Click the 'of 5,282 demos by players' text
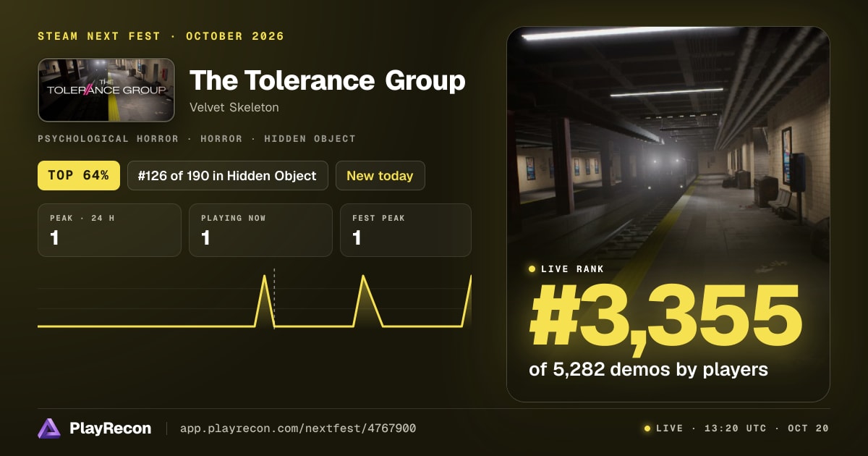Image resolution: width=868 pixels, height=456 pixels. coord(648,369)
